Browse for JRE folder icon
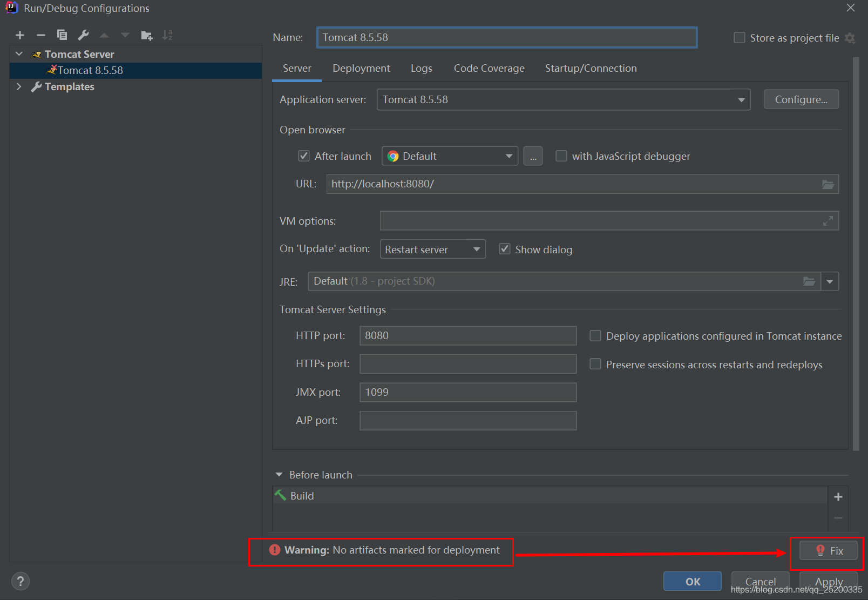 point(809,281)
